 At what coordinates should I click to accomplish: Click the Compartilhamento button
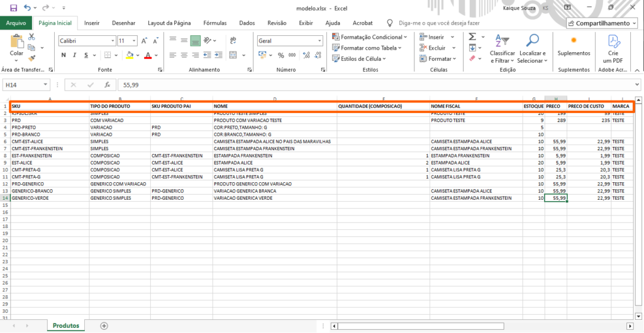point(602,23)
